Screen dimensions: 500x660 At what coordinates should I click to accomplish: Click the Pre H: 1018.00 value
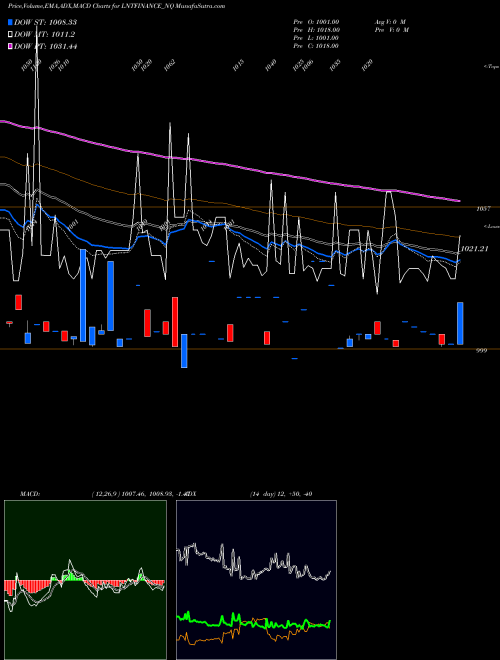pyautogui.click(x=317, y=30)
